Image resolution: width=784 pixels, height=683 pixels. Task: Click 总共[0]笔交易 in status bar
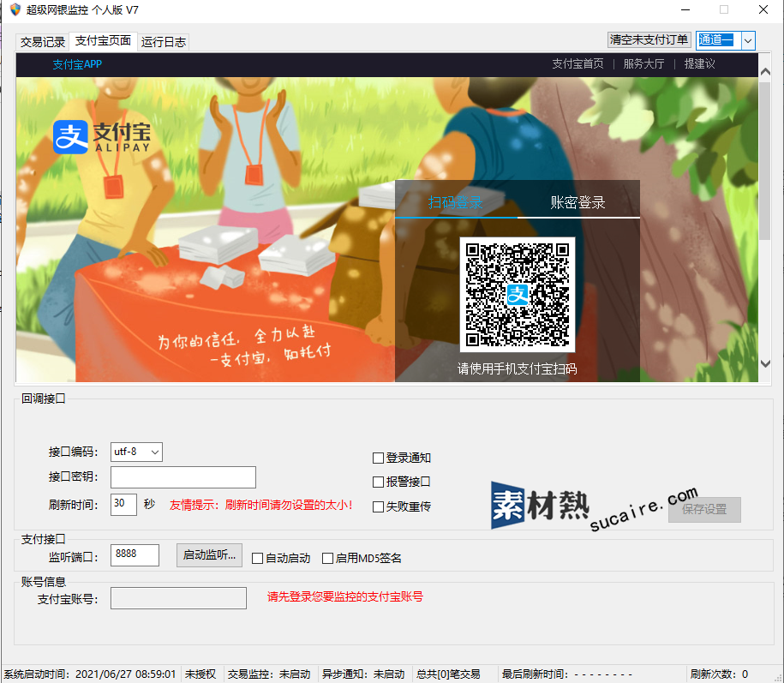(x=448, y=674)
